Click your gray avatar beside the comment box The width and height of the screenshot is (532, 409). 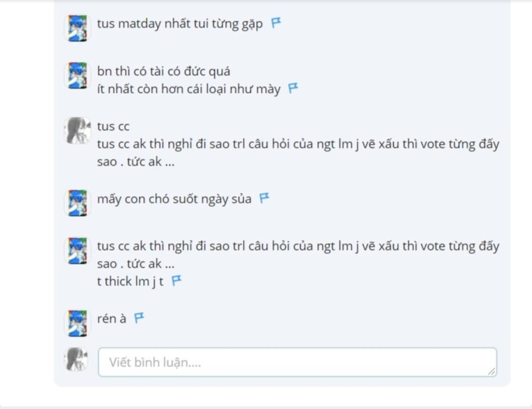[76, 359]
